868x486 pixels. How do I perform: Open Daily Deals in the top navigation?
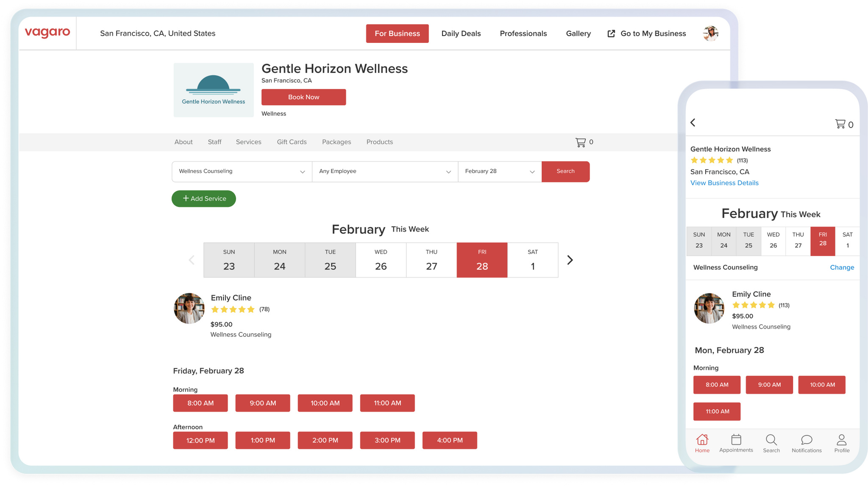tap(461, 34)
